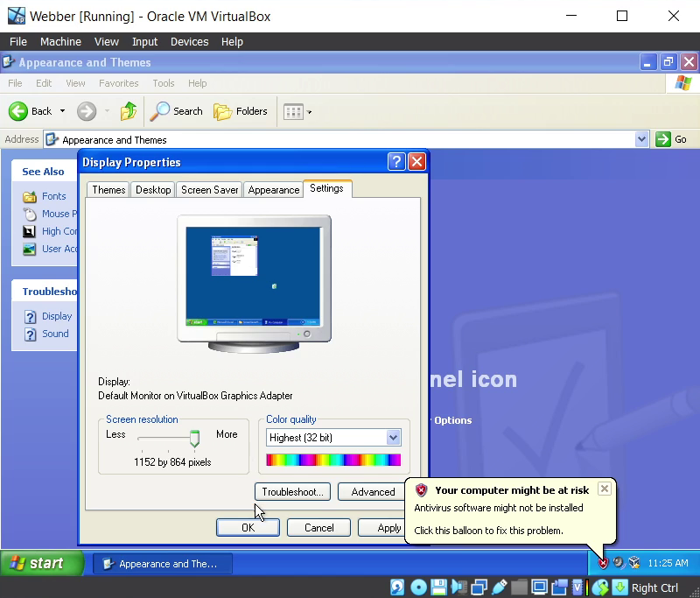Close the security warning balloon
The width and height of the screenshot is (700, 598).
point(604,489)
